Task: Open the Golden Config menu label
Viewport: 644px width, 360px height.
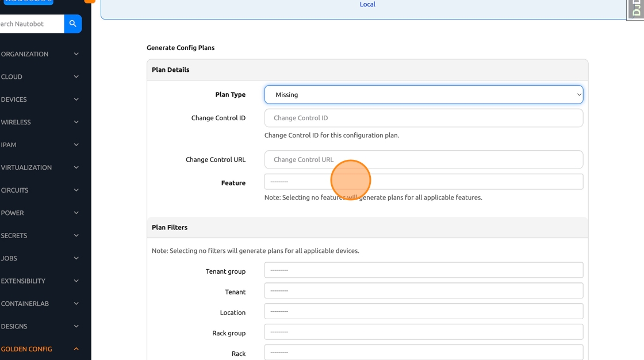Action: tap(26, 349)
